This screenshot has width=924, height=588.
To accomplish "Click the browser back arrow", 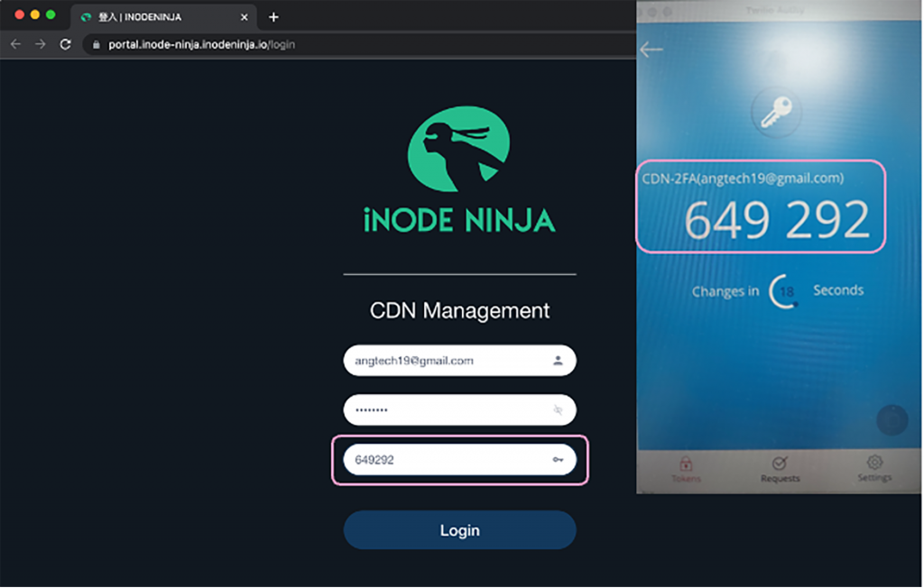I will pyautogui.click(x=16, y=44).
